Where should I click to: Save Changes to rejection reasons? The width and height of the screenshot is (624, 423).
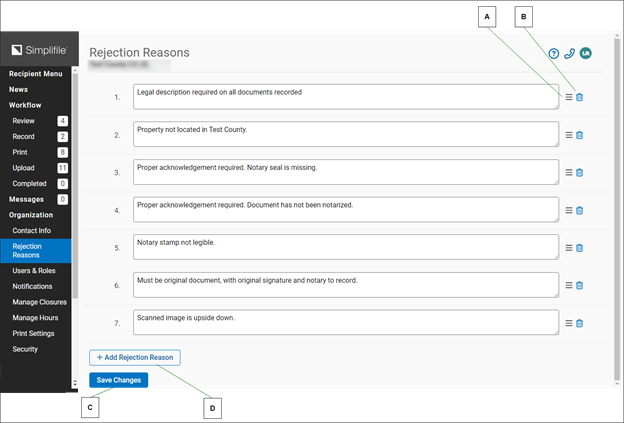coord(119,380)
